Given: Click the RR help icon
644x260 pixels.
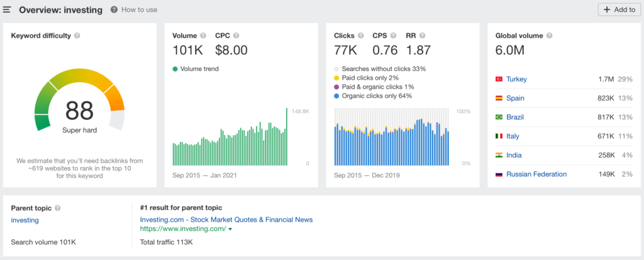Looking at the screenshot, I should (422, 36).
